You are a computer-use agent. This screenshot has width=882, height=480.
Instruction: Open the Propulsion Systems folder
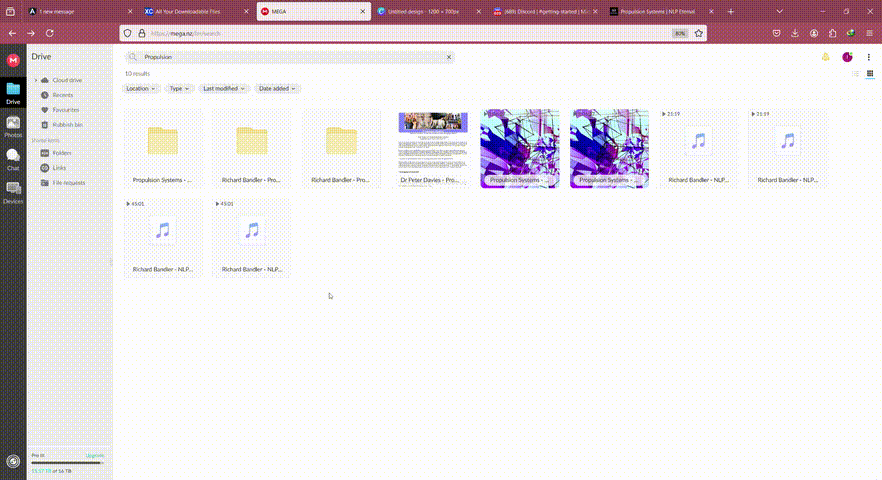click(163, 148)
